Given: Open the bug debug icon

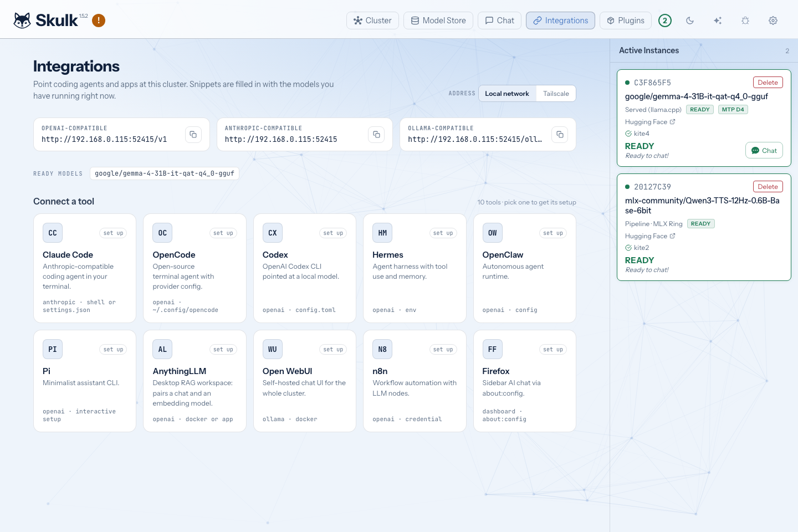Looking at the screenshot, I should [745, 21].
